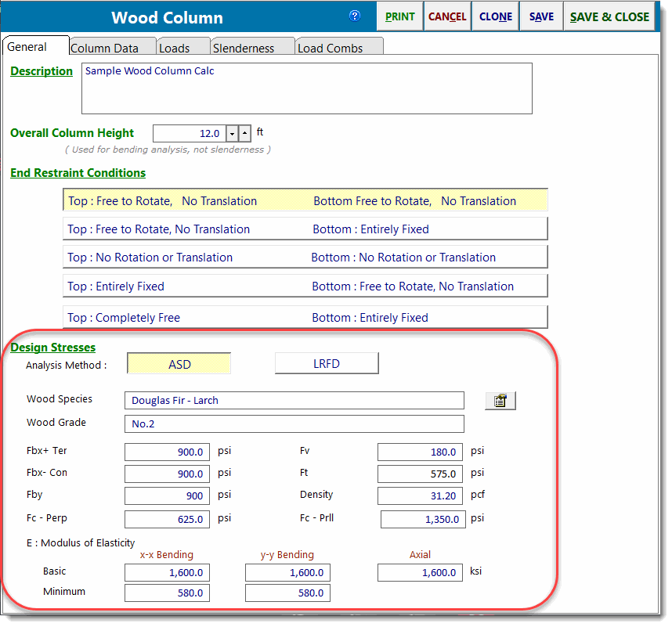Click the Wood Grade input field

pyautogui.click(x=294, y=424)
